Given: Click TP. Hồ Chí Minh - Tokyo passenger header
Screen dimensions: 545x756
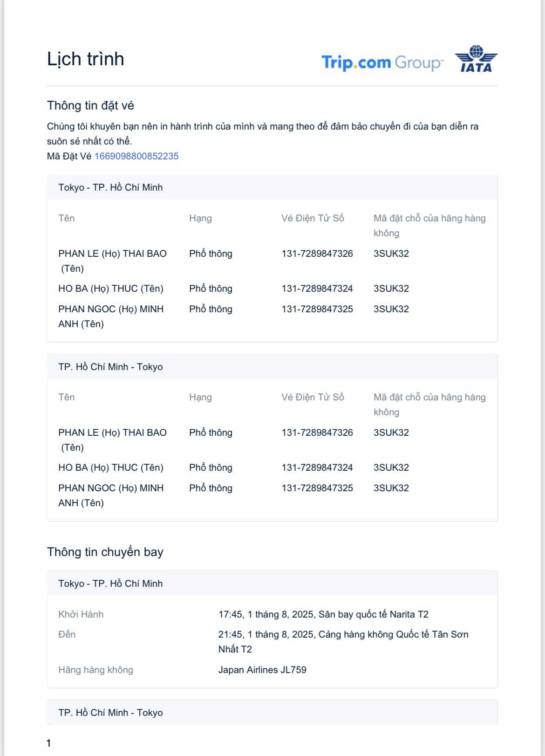Looking at the screenshot, I should pyautogui.click(x=110, y=367).
